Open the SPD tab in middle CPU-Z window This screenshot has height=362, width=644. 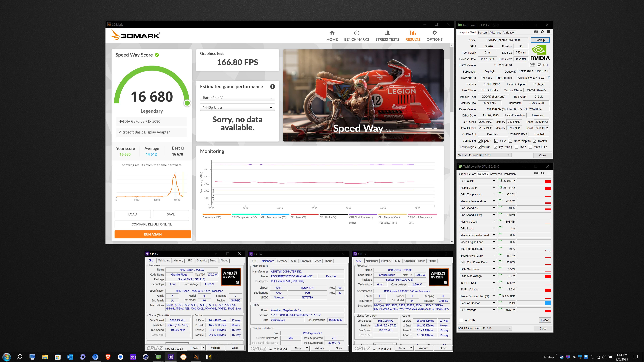(x=293, y=261)
